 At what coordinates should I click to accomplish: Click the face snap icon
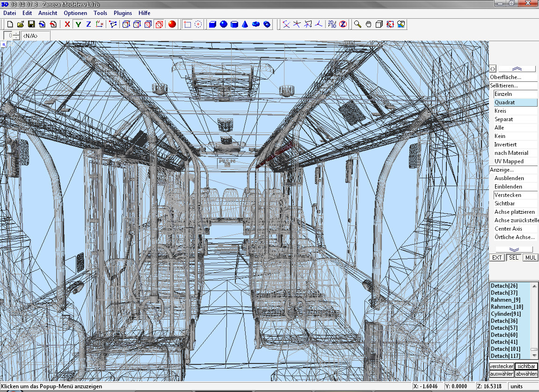click(x=308, y=24)
